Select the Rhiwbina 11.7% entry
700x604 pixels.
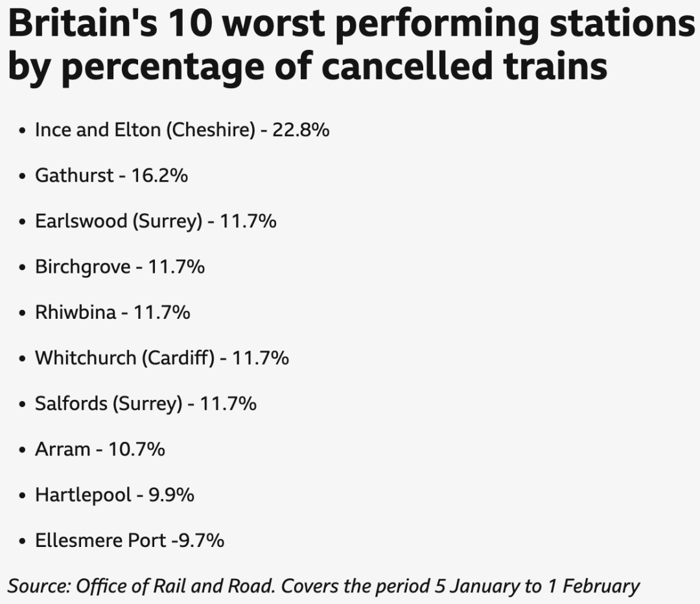[x=113, y=312]
